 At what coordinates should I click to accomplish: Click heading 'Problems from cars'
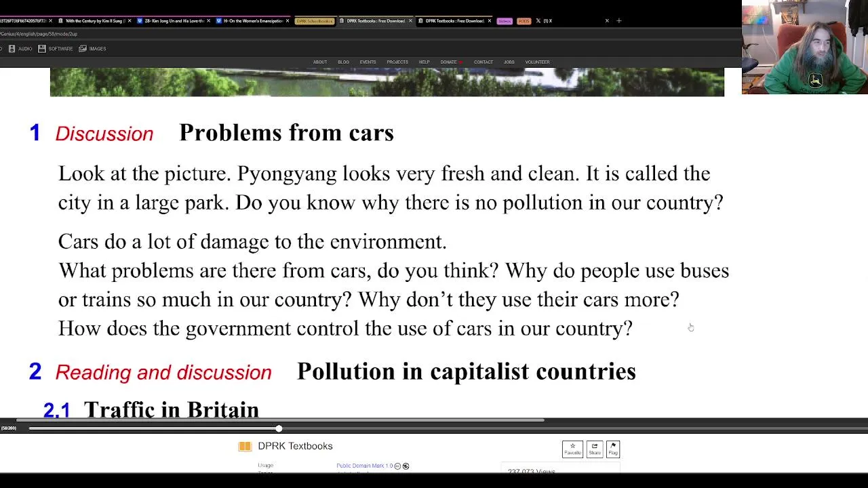pyautogui.click(x=287, y=133)
